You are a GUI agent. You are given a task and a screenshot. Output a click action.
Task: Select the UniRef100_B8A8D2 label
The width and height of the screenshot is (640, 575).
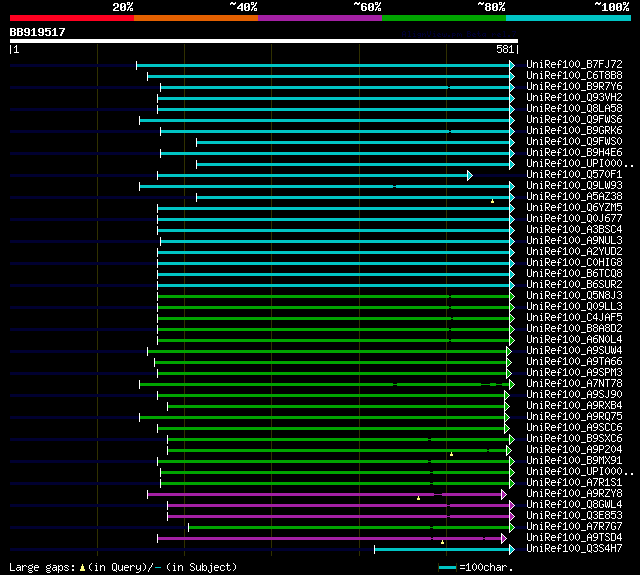(574, 329)
